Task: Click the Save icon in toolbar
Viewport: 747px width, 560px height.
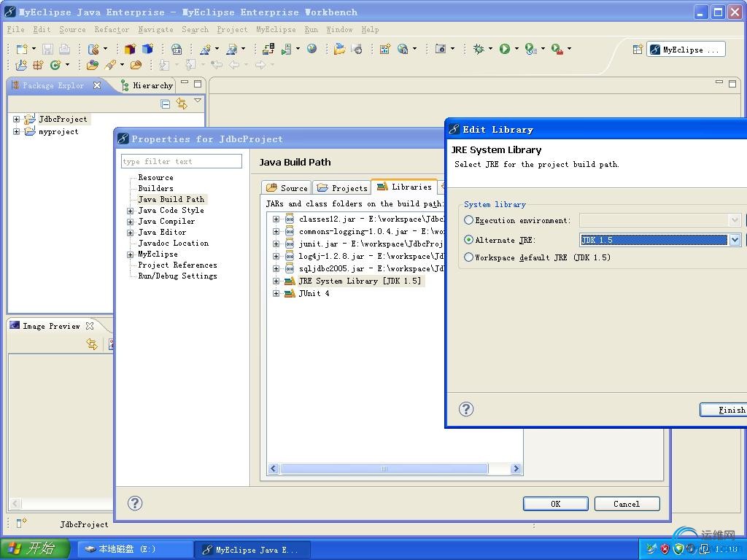Action: click(x=47, y=49)
